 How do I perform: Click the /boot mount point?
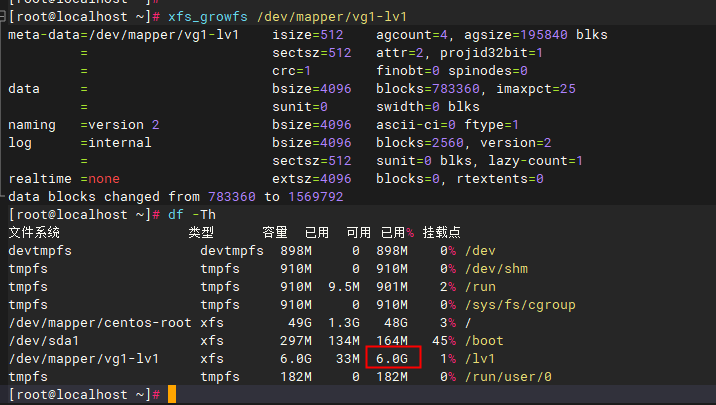pyautogui.click(x=484, y=341)
